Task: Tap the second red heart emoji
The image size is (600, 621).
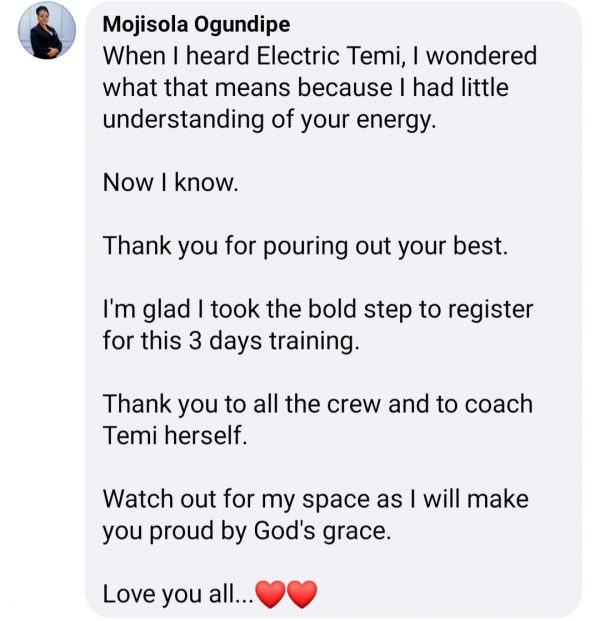Action: pyautogui.click(x=302, y=594)
